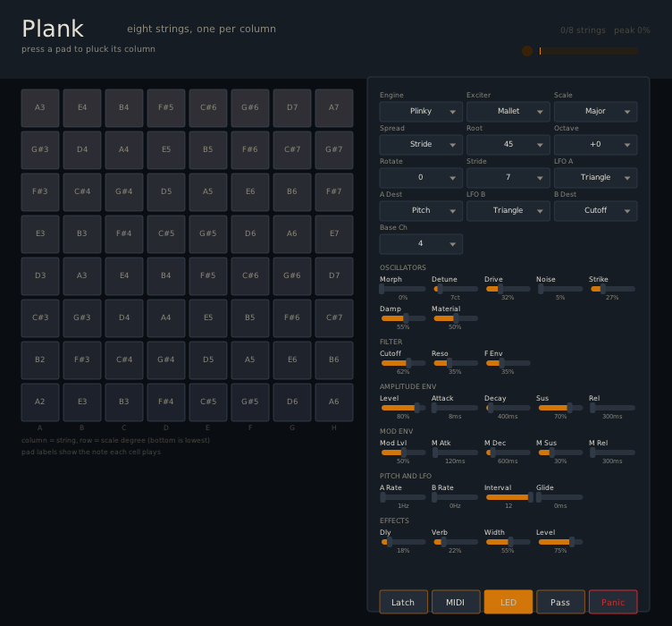Click the Damp slider
The height and width of the screenshot is (626, 672).
coord(403,318)
